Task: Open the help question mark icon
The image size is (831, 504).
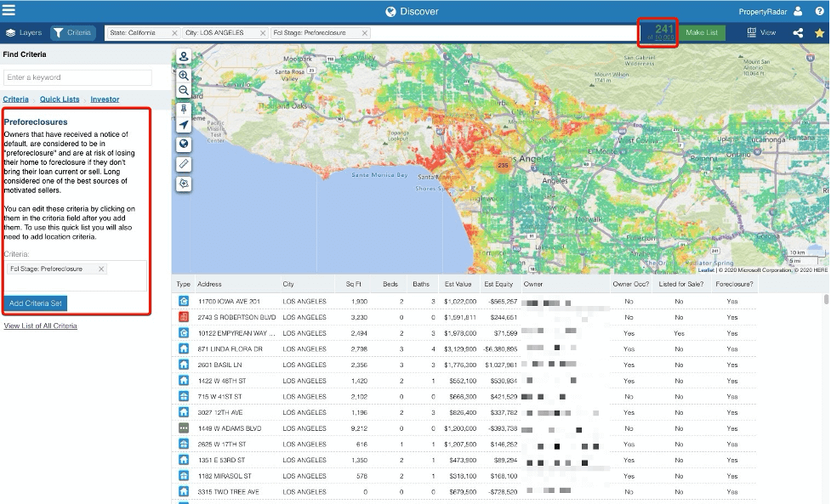Action: click(819, 12)
